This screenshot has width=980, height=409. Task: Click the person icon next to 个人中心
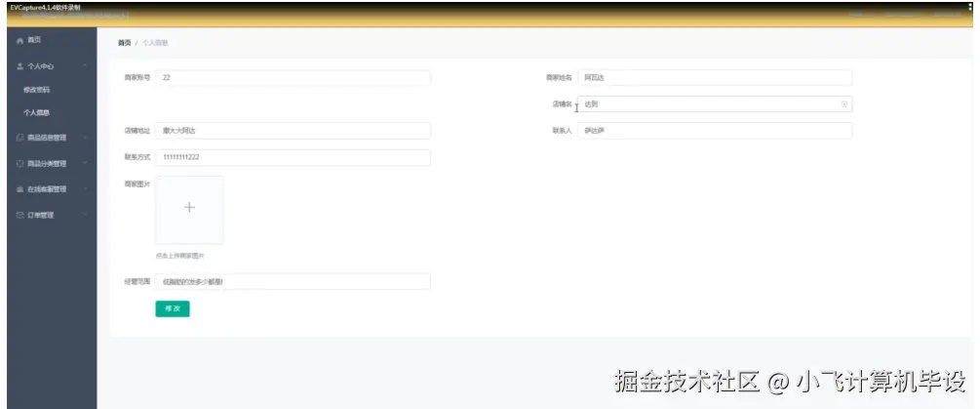(20, 66)
